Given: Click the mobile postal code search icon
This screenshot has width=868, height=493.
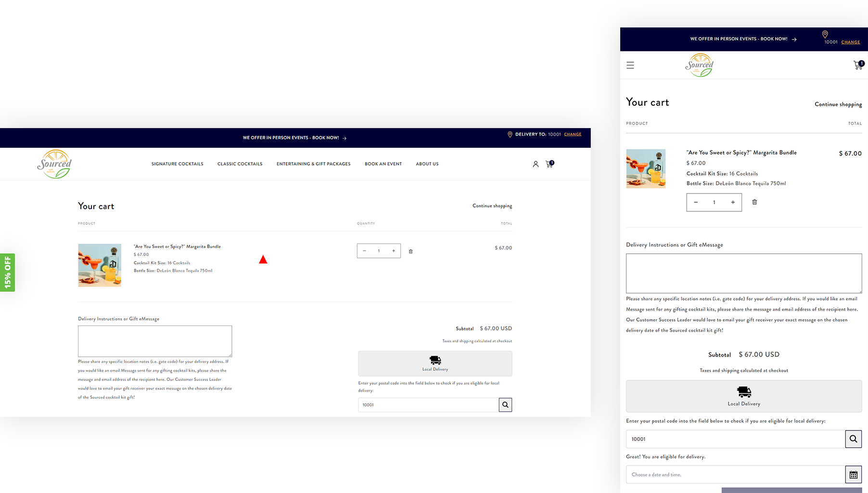Looking at the screenshot, I should (x=853, y=439).
